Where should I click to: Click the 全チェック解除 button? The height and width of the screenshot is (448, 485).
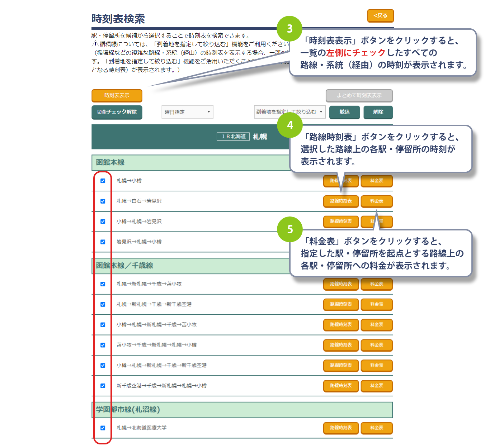tap(117, 112)
